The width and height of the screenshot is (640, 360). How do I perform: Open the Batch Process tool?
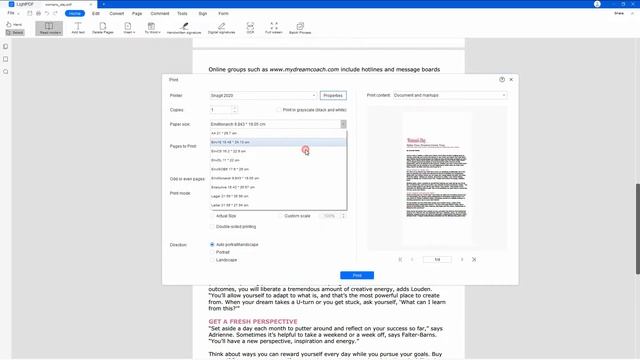(300, 28)
